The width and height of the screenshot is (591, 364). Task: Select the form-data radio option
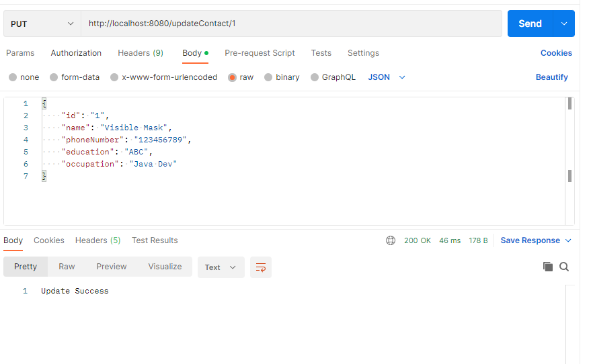point(55,77)
